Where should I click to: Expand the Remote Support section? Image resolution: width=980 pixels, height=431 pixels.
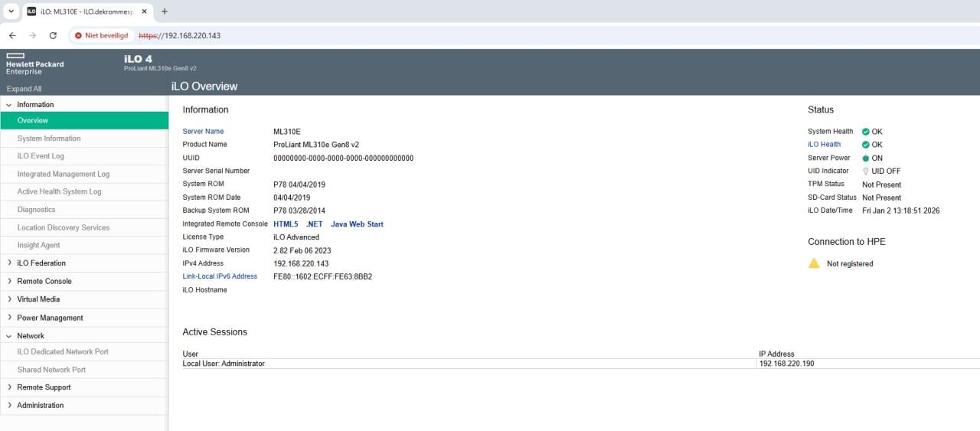coord(9,387)
